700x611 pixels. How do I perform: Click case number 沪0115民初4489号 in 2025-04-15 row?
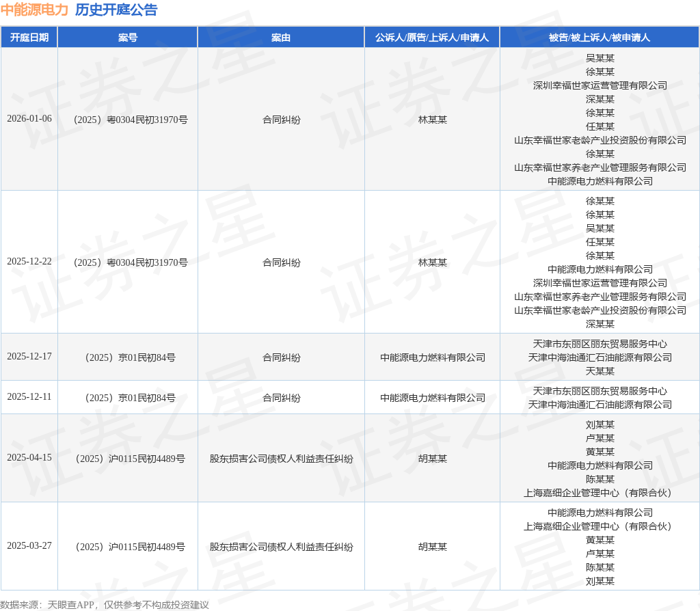click(x=131, y=459)
